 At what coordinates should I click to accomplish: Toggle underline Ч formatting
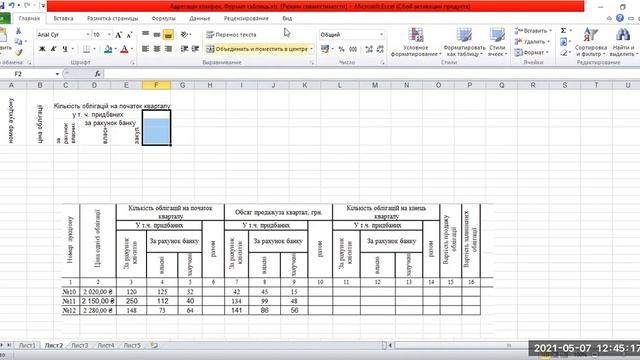(x=64, y=49)
